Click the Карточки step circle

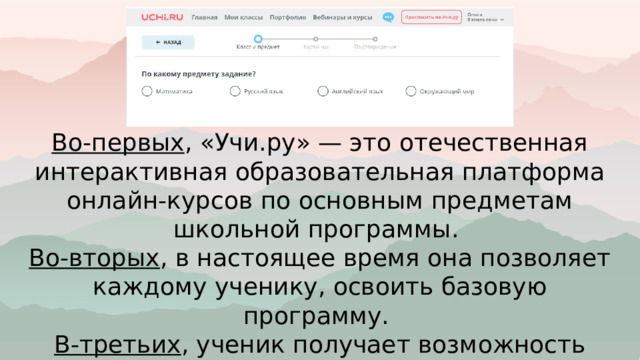click(x=316, y=39)
